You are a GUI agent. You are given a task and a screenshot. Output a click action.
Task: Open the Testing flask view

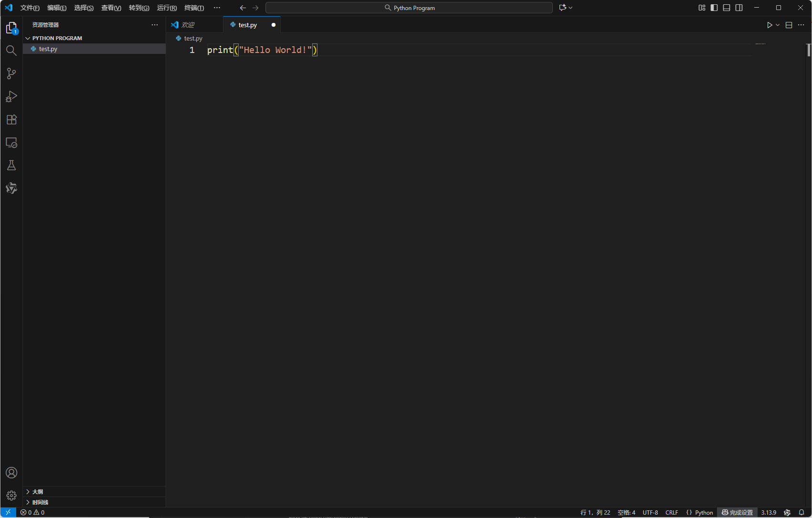11,165
